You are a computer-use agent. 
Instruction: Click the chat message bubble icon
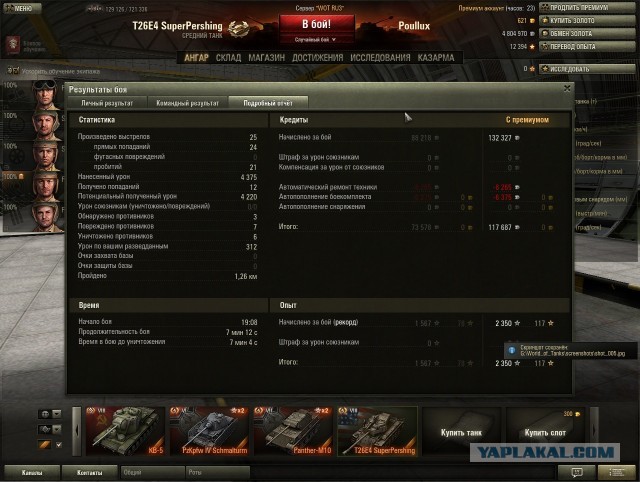pyautogui.click(x=576, y=473)
